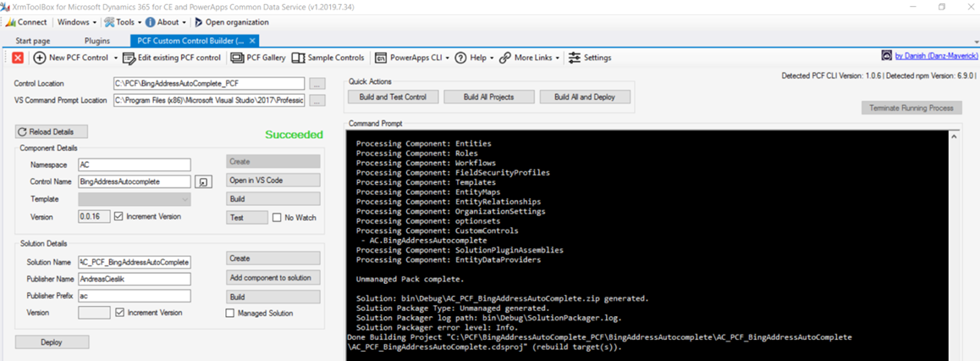Switch to the Start page tab

pos(32,41)
